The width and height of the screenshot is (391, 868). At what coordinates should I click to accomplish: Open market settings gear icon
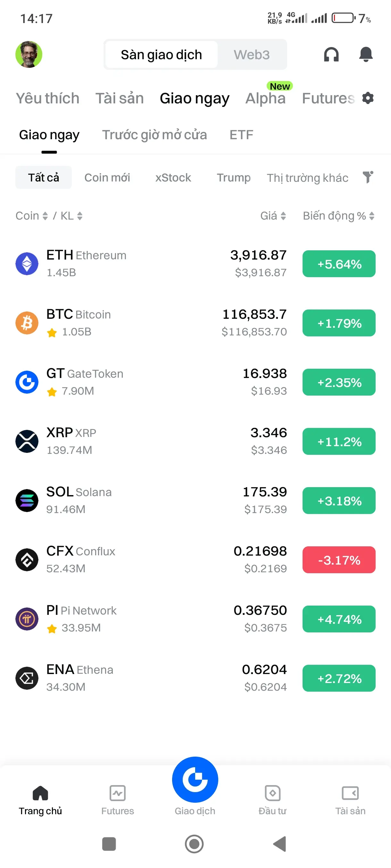[368, 98]
